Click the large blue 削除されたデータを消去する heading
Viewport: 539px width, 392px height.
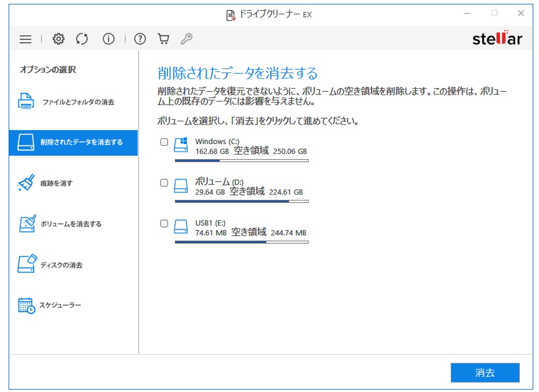tap(237, 73)
